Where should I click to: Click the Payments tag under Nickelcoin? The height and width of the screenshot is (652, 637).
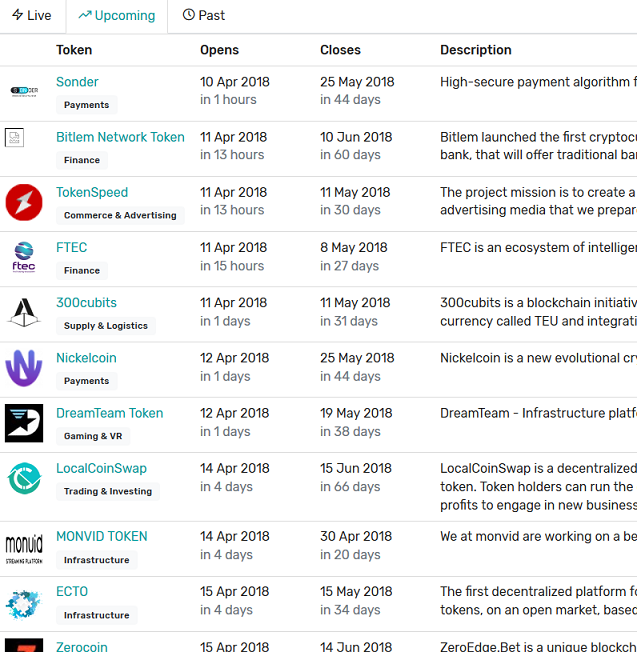point(86,381)
